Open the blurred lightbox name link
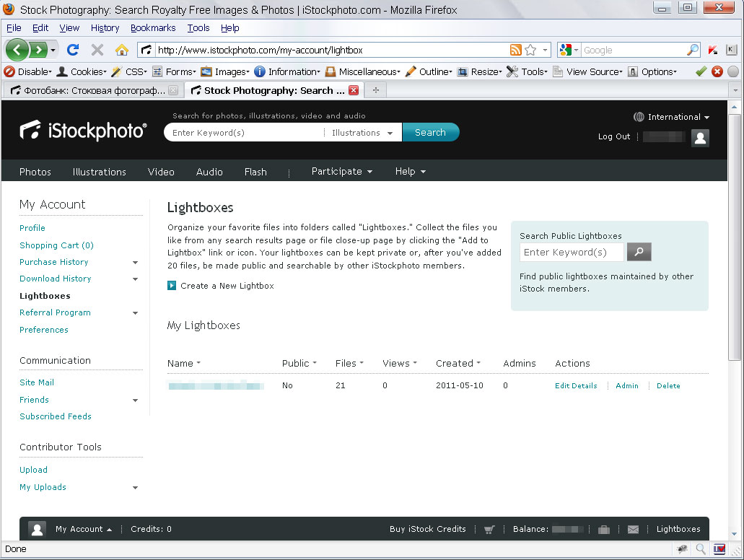Viewport: 744px width, 560px height. click(x=216, y=385)
